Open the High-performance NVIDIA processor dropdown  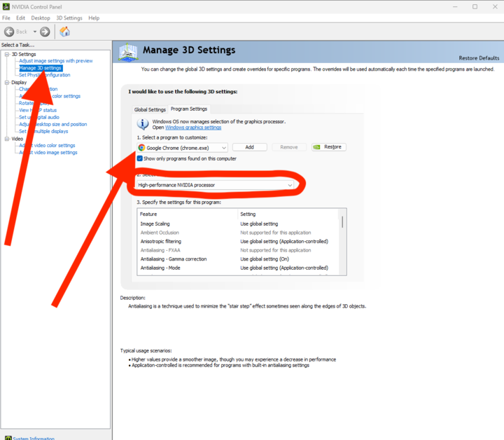[x=215, y=185]
